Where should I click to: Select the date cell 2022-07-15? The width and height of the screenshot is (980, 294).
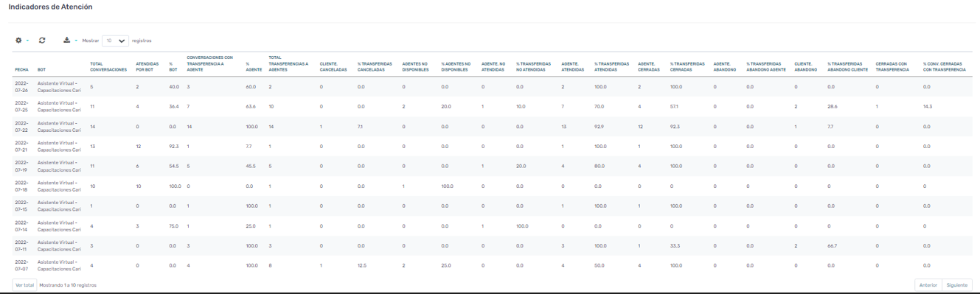point(21,206)
